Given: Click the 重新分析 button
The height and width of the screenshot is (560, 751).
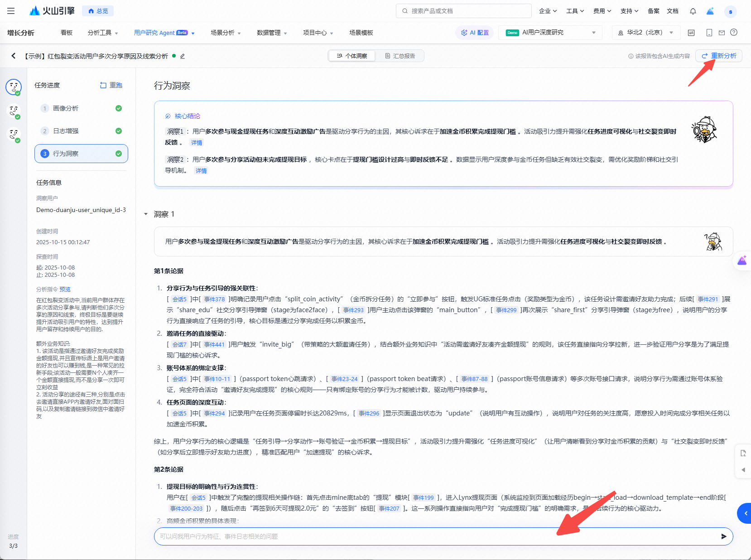Looking at the screenshot, I should tap(719, 56).
